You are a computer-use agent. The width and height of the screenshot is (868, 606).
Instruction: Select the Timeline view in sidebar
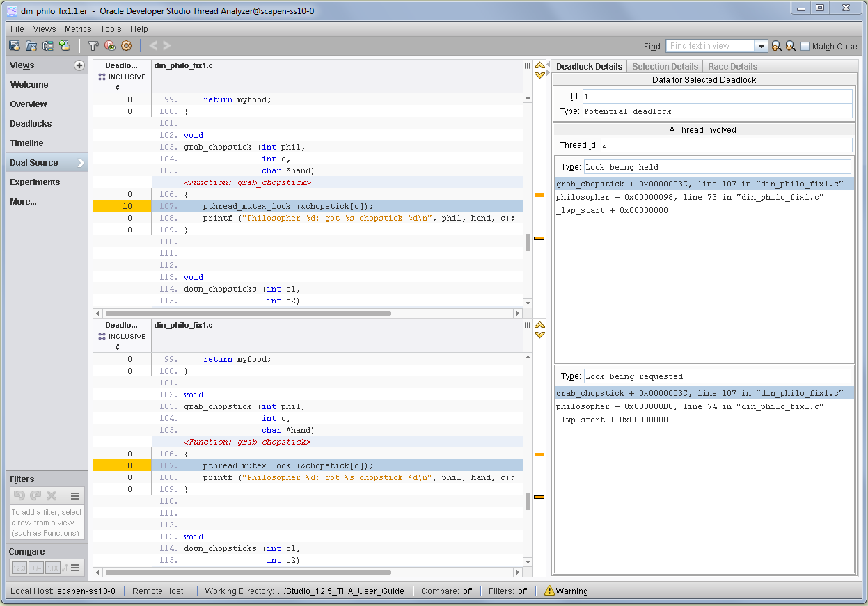coord(26,143)
